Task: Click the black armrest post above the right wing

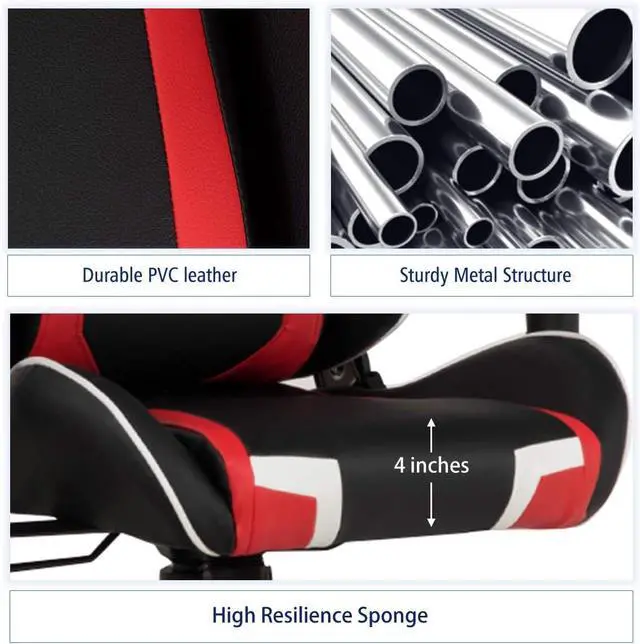Action: click(x=553, y=324)
